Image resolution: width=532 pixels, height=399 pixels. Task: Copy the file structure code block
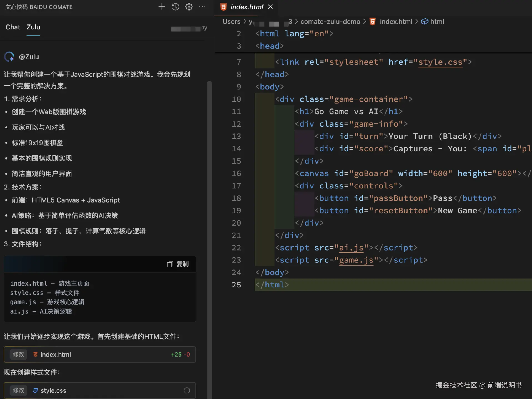178,264
